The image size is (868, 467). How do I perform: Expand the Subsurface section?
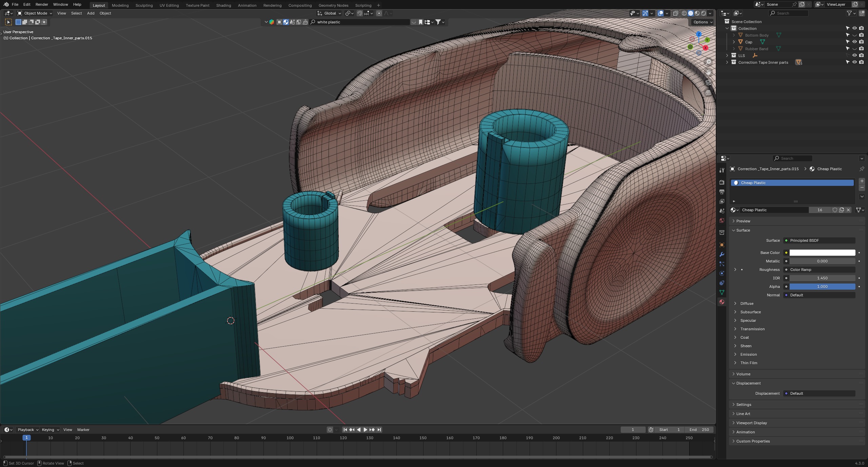(750, 312)
